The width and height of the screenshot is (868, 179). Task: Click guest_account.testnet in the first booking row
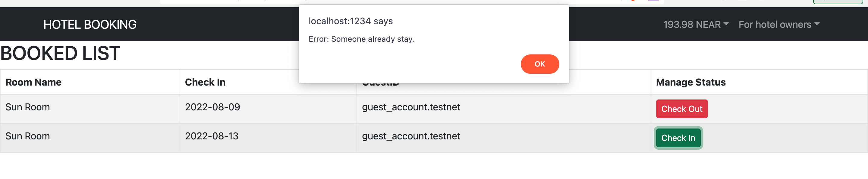pyautogui.click(x=411, y=107)
